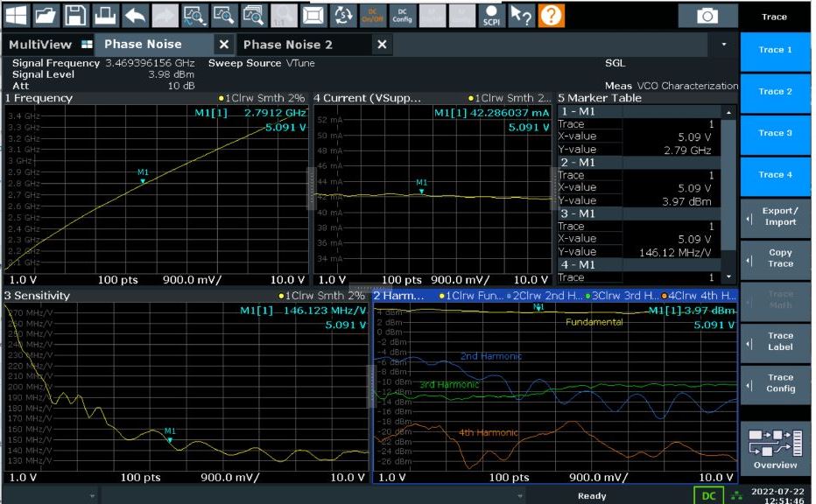Open the SCPI recorder icon
This screenshot has width=816, height=504.
pos(491,15)
